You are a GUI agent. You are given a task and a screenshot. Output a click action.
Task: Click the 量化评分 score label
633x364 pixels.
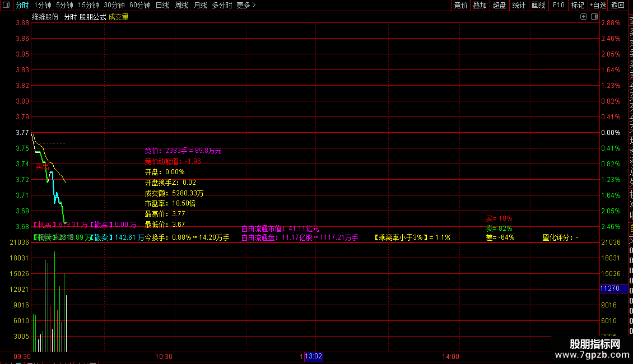coord(560,237)
